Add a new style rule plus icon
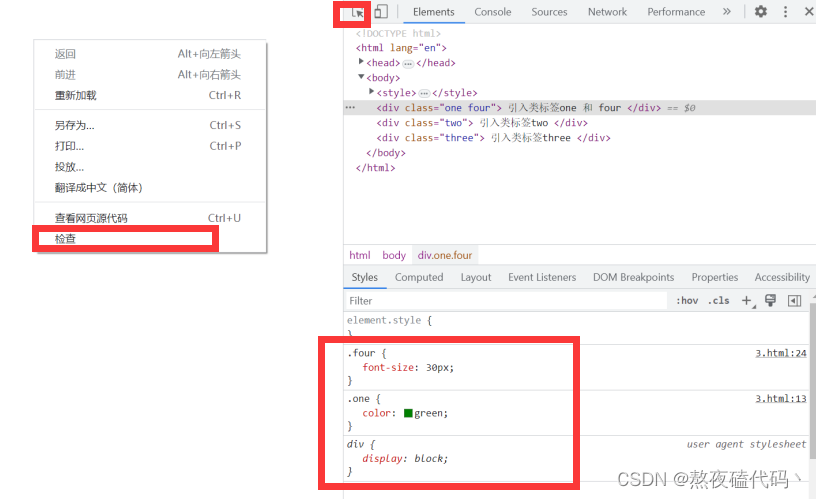 (748, 301)
